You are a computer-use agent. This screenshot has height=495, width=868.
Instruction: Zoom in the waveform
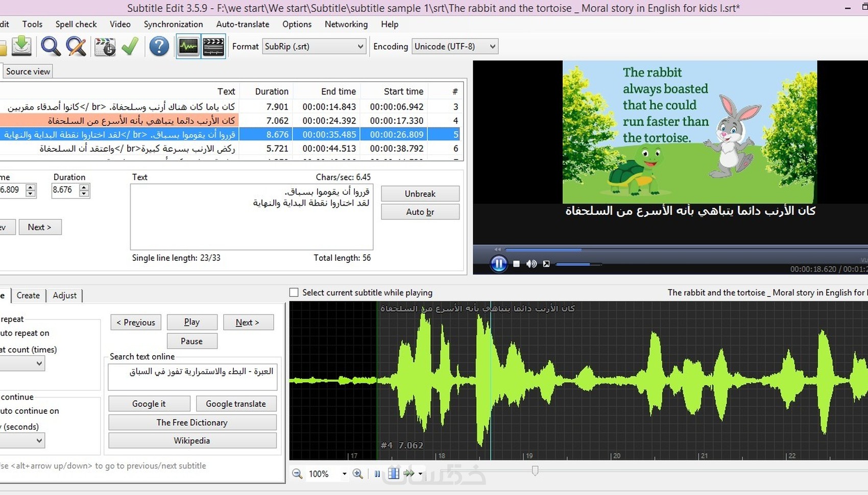click(x=358, y=474)
